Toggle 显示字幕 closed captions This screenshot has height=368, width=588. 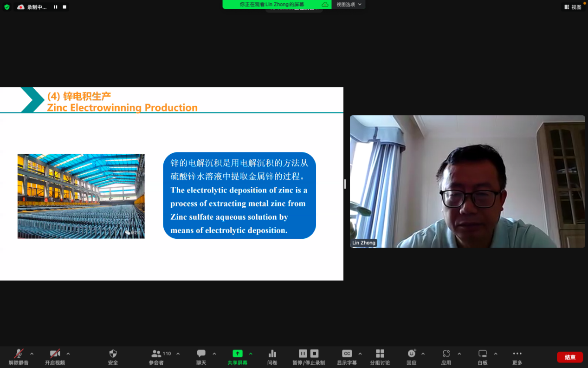tap(347, 357)
